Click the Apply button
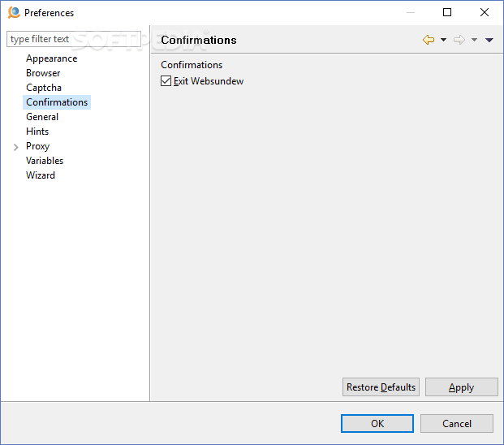 (462, 387)
